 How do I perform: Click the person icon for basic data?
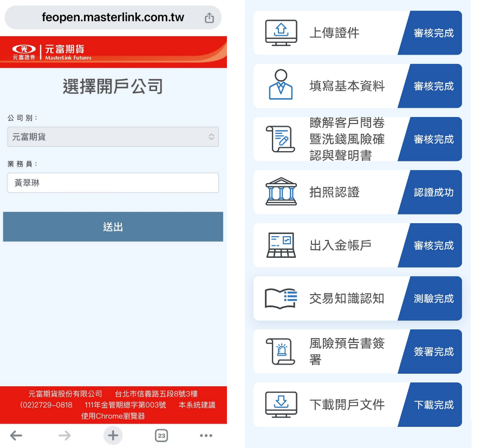coord(281,85)
